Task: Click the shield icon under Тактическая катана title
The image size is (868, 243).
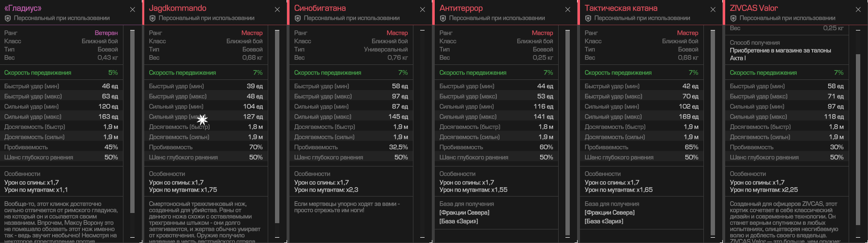Action: click(588, 18)
